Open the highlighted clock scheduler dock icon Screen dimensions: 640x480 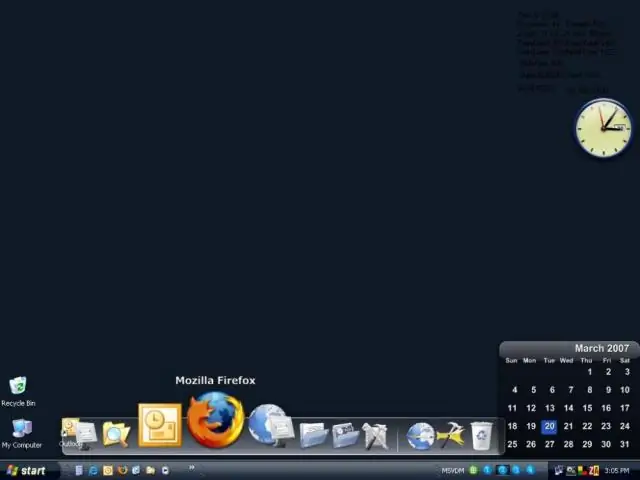160,425
